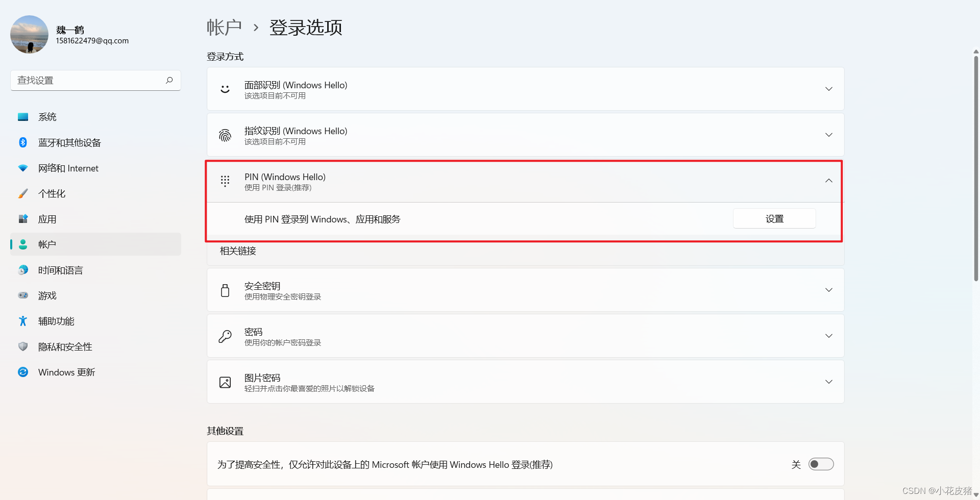
Task: Click the 相关链接 label
Action: pos(238,251)
